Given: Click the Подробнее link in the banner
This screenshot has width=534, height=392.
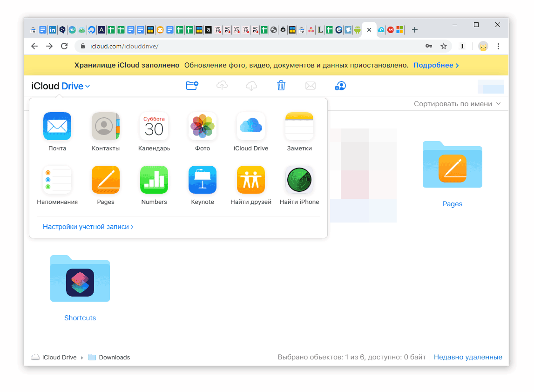Looking at the screenshot, I should click(436, 65).
